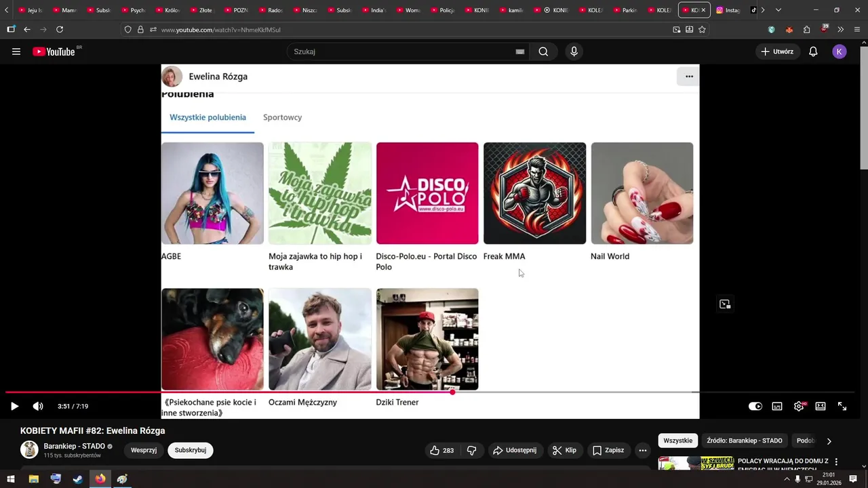The height and width of the screenshot is (488, 868).
Task: Open Barankiep - STADO channel name
Action: coord(74,446)
